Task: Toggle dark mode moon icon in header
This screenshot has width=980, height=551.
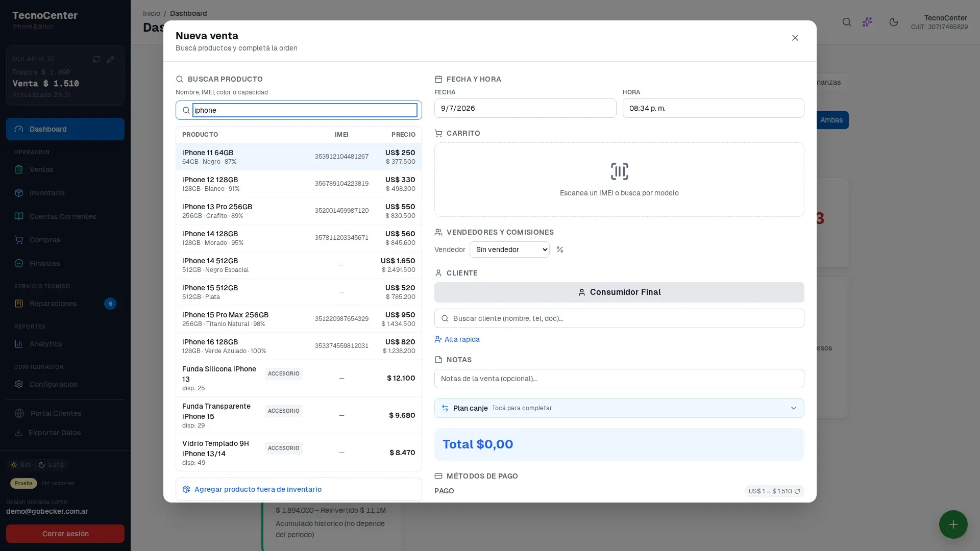Action: (894, 22)
